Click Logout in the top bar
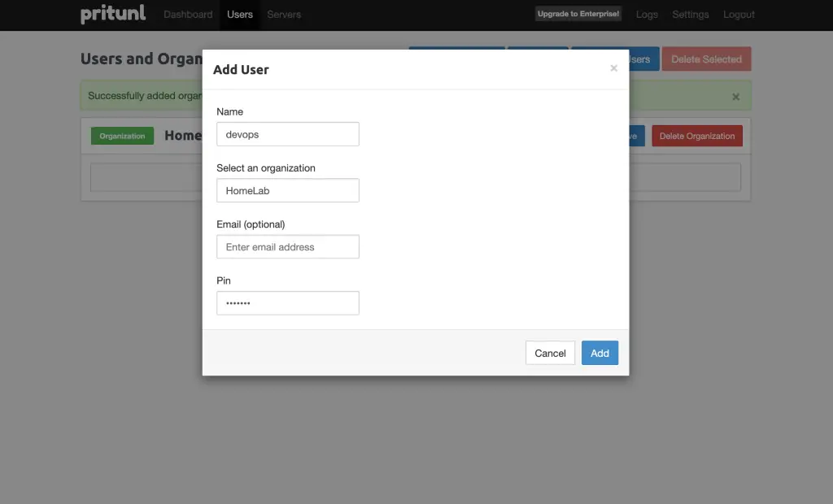The image size is (833, 504). 738,14
